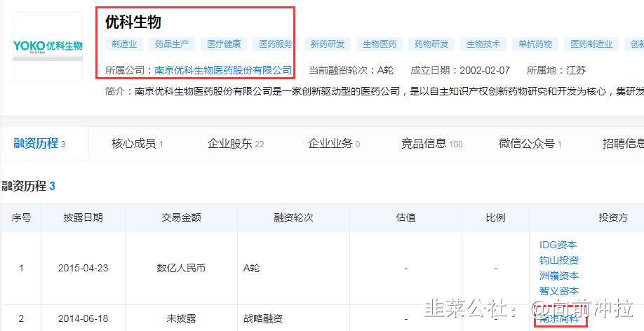Click the 估值 column header
The height and width of the screenshot is (331, 644).
(x=405, y=217)
